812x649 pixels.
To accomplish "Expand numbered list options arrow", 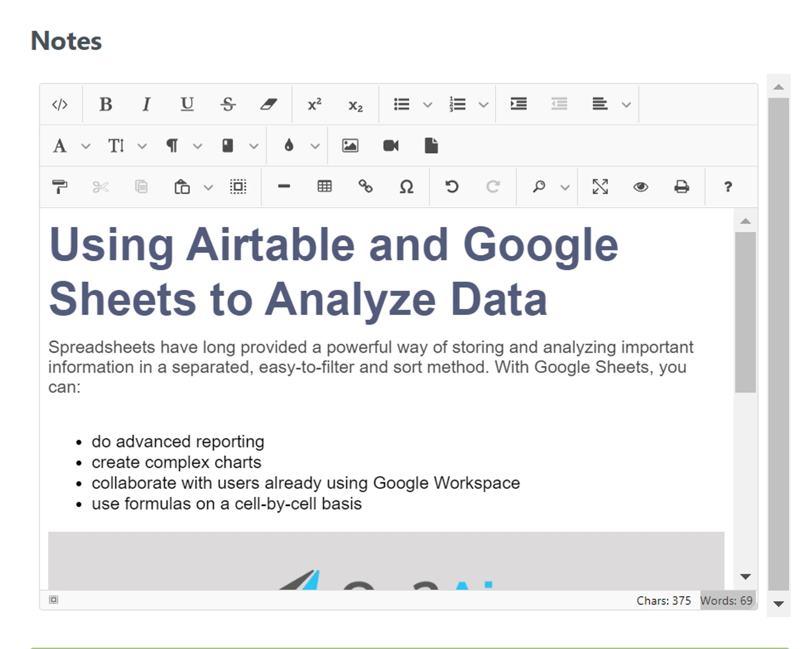I will [483, 104].
